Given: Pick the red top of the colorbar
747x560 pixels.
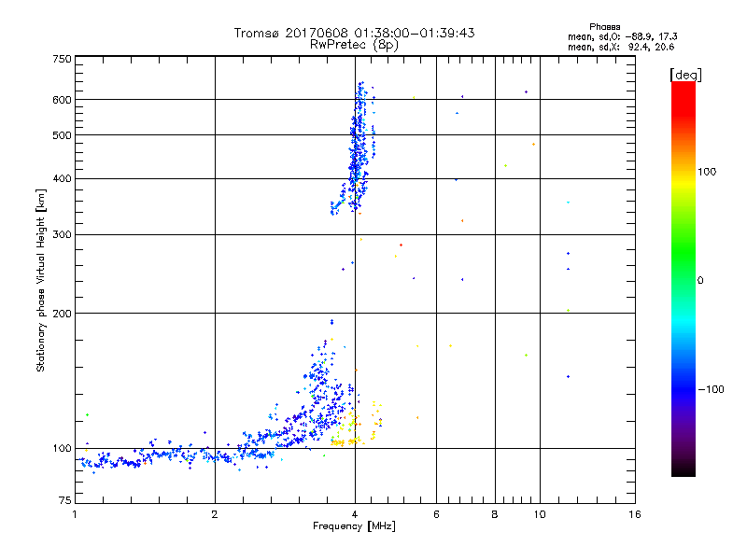Looking at the screenshot, I should pos(683,88).
